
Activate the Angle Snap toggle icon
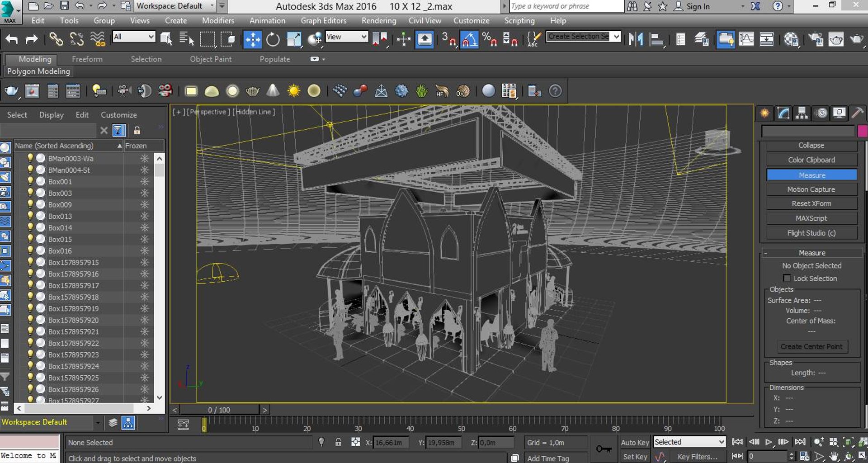point(469,39)
